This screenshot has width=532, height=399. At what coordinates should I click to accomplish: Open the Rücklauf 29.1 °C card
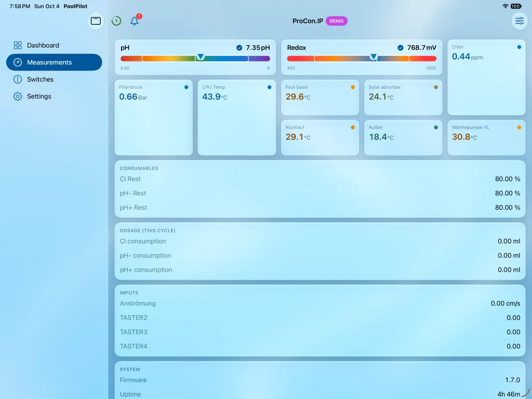[320, 137]
